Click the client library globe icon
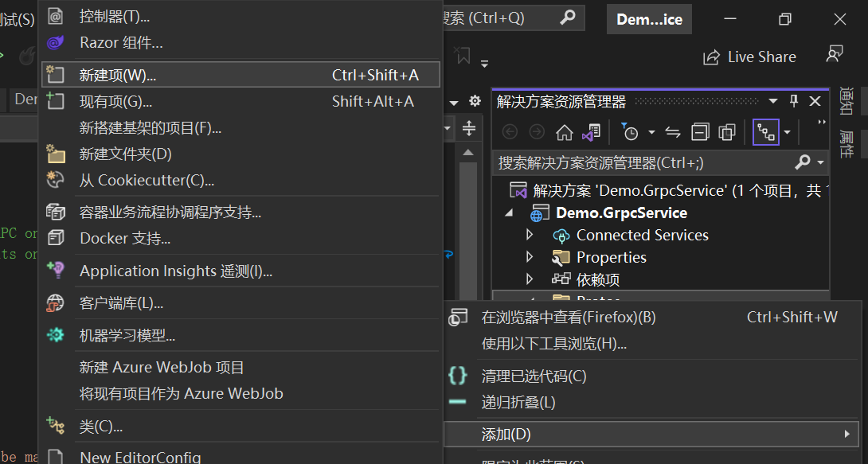The width and height of the screenshot is (868, 464). 56,303
